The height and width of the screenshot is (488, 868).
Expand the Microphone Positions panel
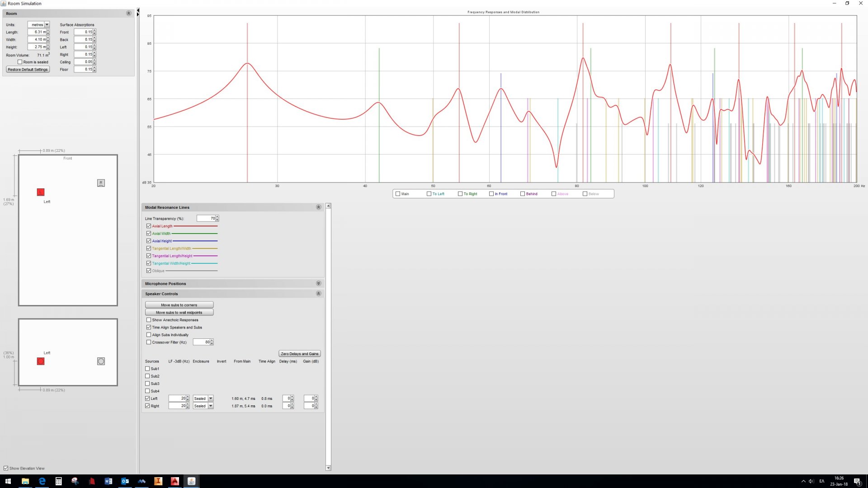[318, 283]
